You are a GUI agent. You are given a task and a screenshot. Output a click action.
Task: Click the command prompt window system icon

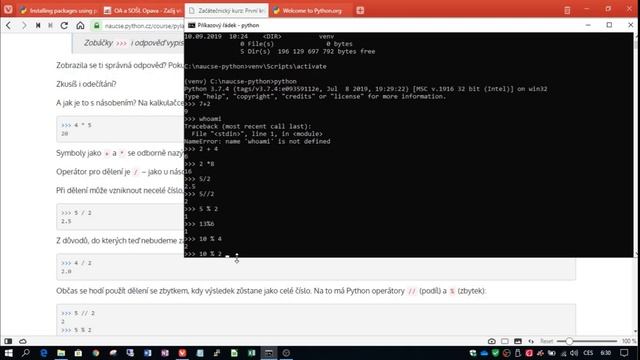click(191, 25)
